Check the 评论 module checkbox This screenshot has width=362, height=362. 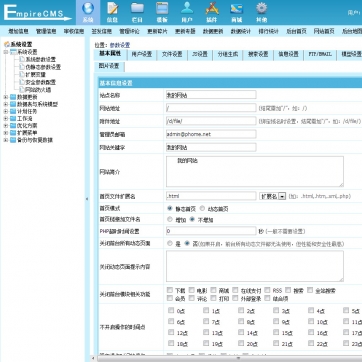click(192, 298)
